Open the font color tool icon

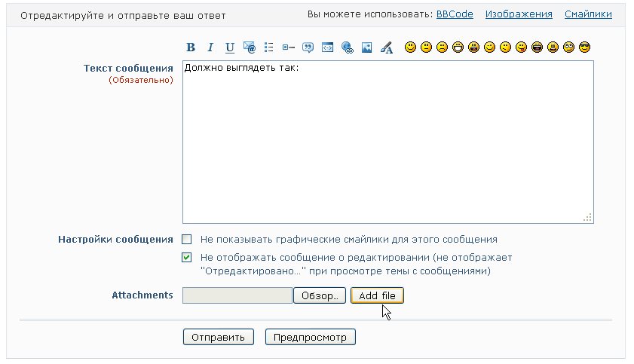click(387, 48)
